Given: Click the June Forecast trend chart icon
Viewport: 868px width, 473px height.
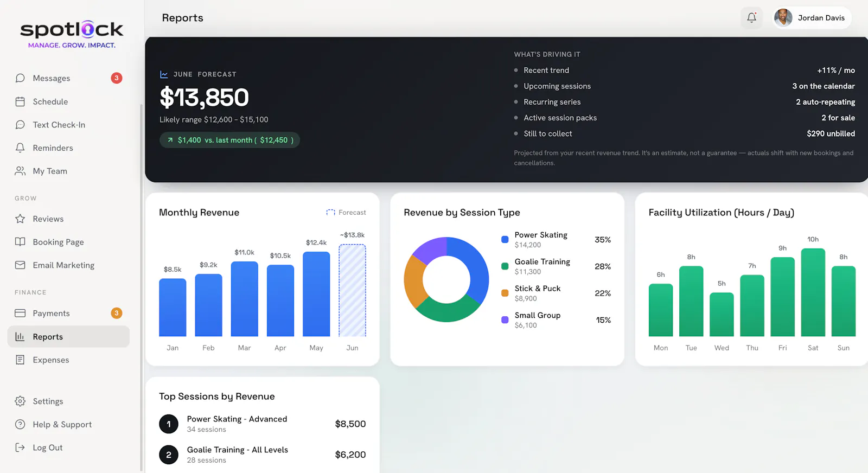Looking at the screenshot, I should point(164,74).
